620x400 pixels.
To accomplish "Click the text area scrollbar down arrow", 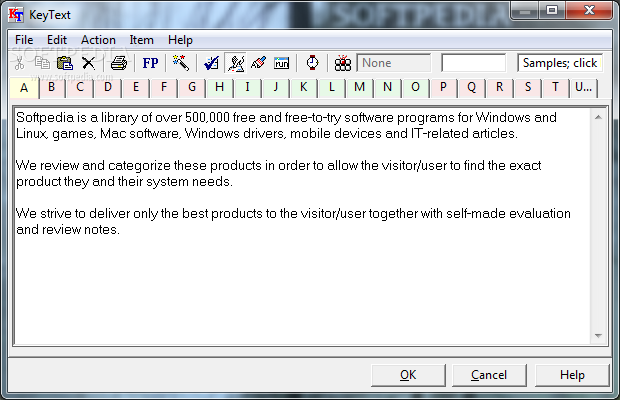I will point(599,337).
